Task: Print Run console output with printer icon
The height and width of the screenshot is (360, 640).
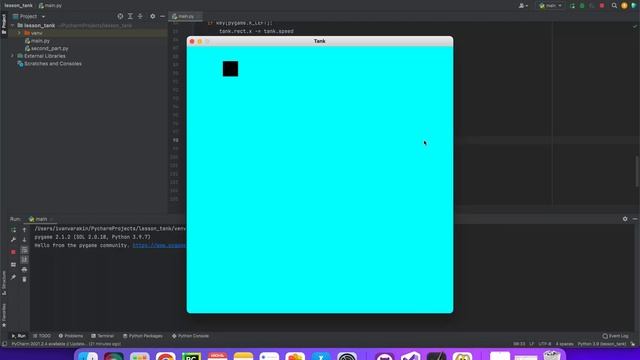Action: click(x=24, y=269)
